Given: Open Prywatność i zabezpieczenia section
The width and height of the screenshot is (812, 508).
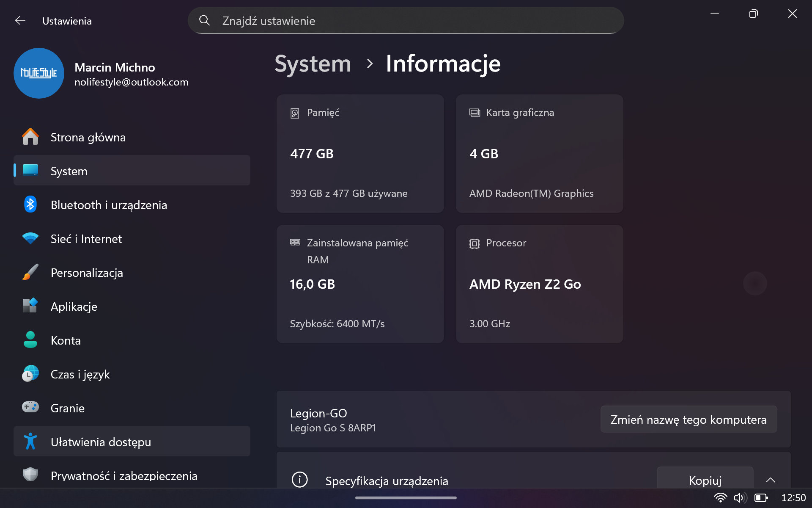Looking at the screenshot, I should 123,476.
